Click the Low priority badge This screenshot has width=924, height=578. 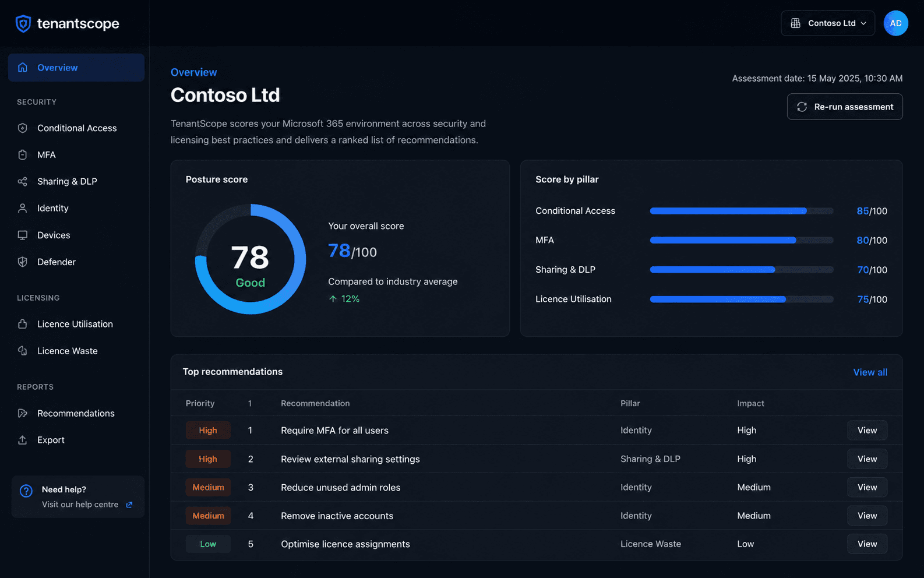pyautogui.click(x=208, y=544)
